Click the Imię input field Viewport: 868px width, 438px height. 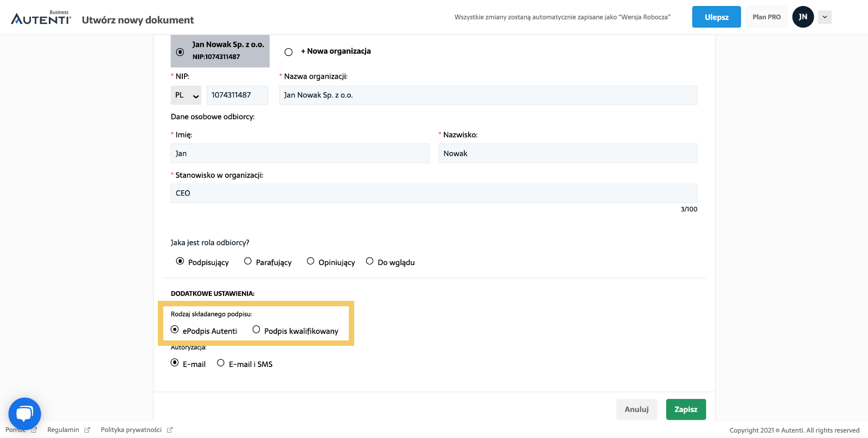tap(300, 153)
